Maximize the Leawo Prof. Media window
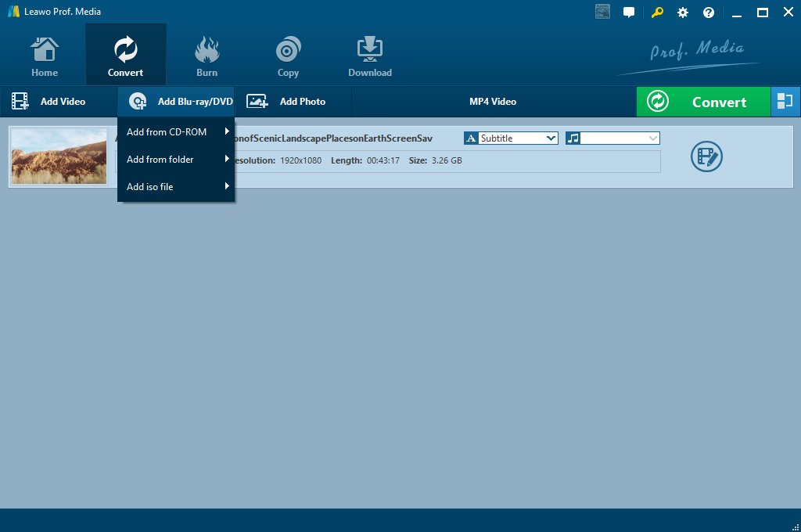The image size is (801, 532). pos(763,13)
